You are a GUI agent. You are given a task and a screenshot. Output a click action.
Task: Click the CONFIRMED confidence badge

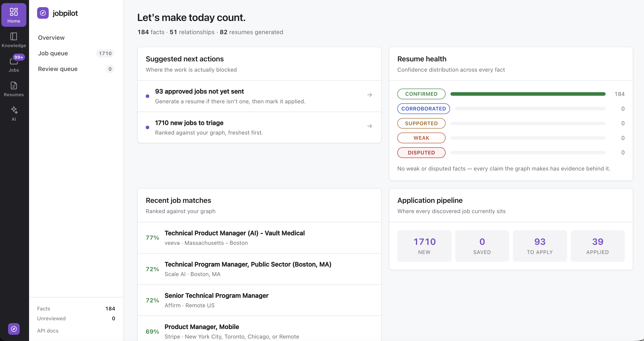[421, 94]
